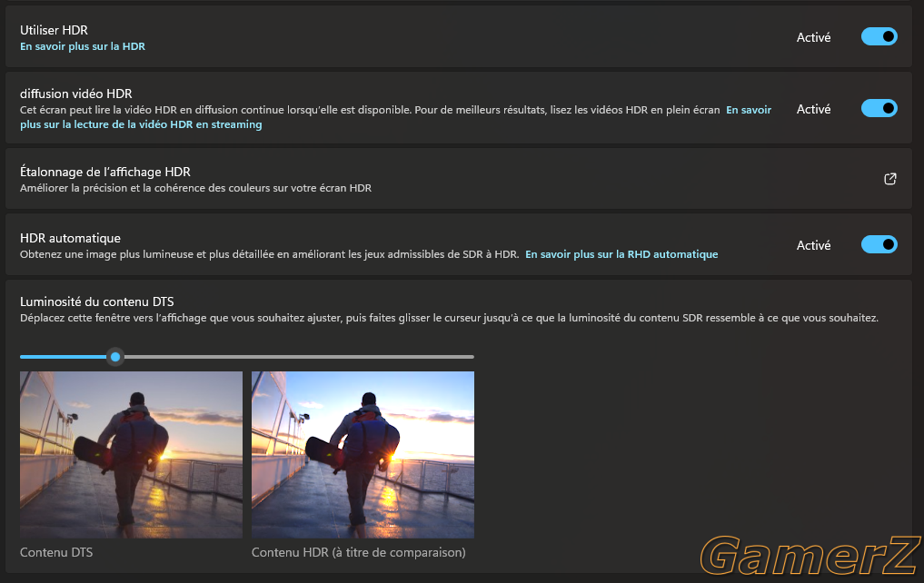Click the external link icon for Étalonnage HDR
924x583 pixels.
point(890,179)
